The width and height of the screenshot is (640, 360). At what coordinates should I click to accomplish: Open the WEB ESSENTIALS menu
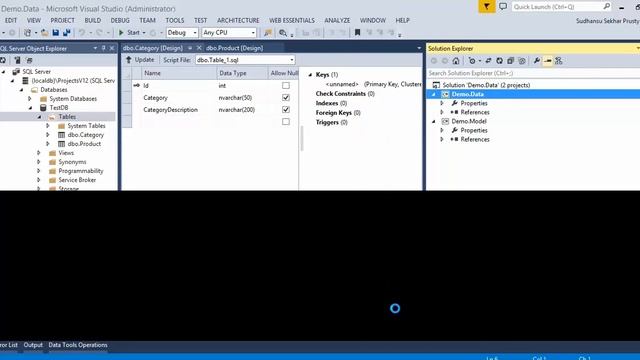point(292,20)
